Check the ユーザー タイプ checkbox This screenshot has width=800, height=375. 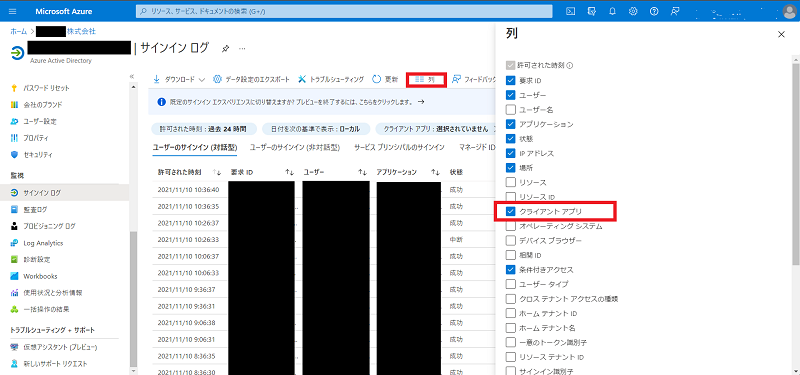(511, 284)
